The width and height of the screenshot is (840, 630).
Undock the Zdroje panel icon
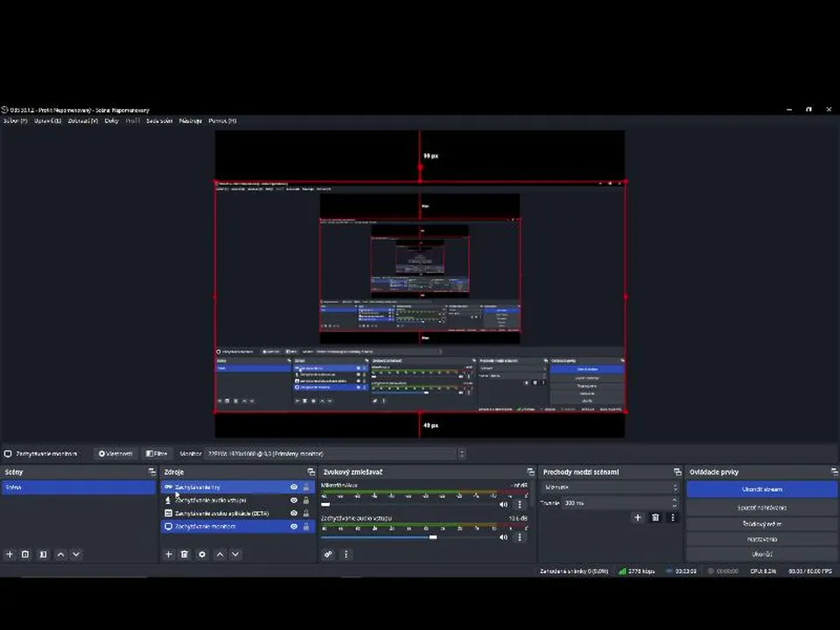tap(311, 472)
